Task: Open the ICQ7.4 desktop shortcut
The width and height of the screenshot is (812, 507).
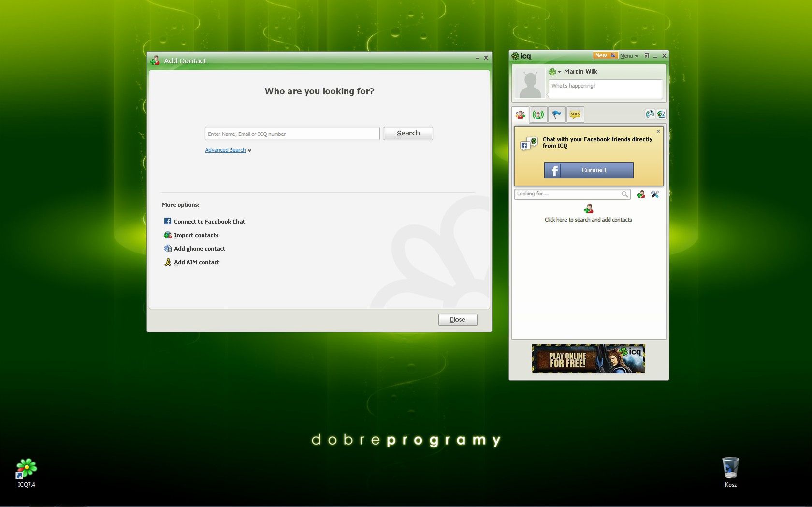Action: (x=27, y=473)
